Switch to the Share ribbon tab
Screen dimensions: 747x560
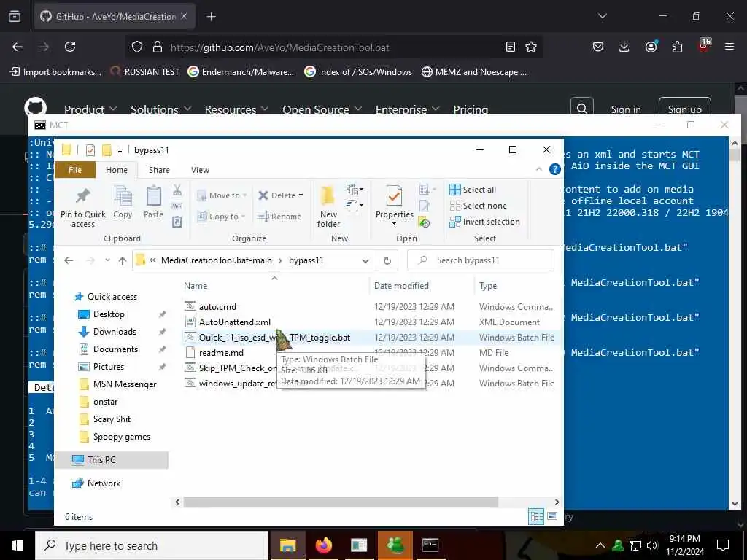[159, 170]
